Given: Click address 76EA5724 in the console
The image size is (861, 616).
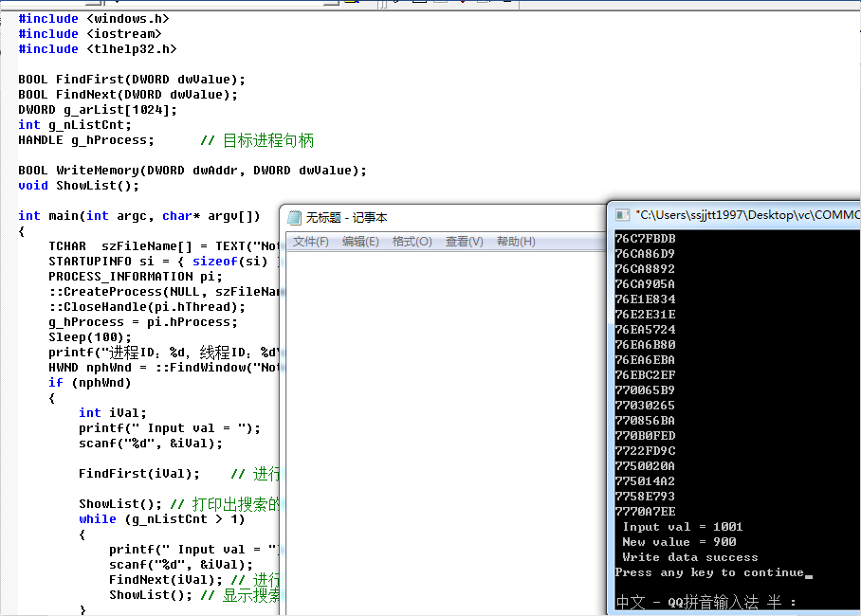Looking at the screenshot, I should [x=645, y=330].
